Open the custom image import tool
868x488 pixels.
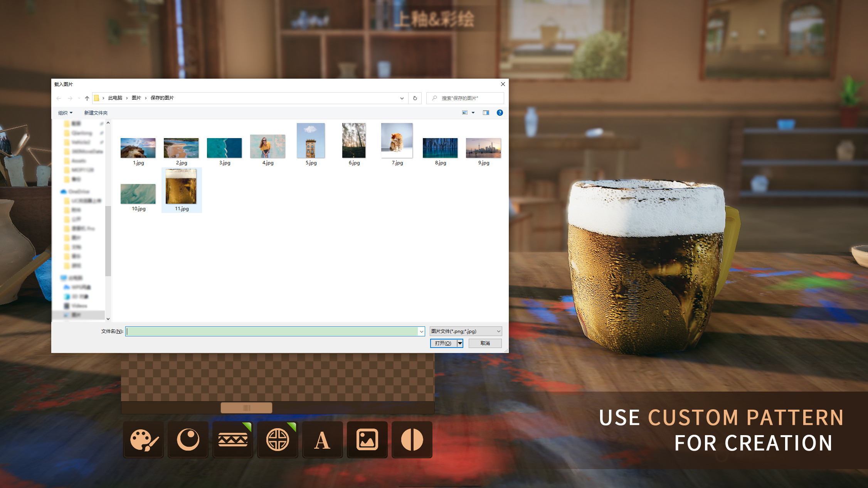pyautogui.click(x=367, y=439)
